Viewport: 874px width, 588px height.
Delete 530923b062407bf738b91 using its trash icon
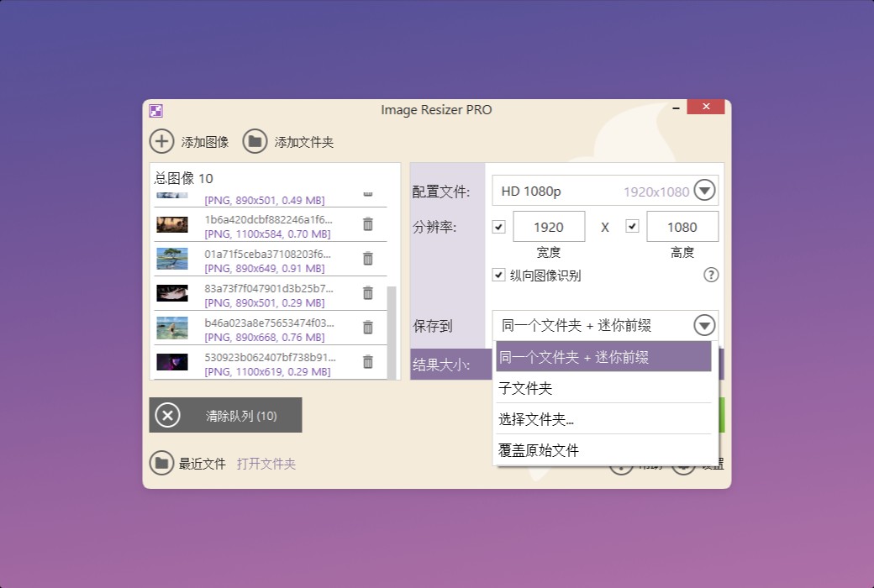point(367,361)
